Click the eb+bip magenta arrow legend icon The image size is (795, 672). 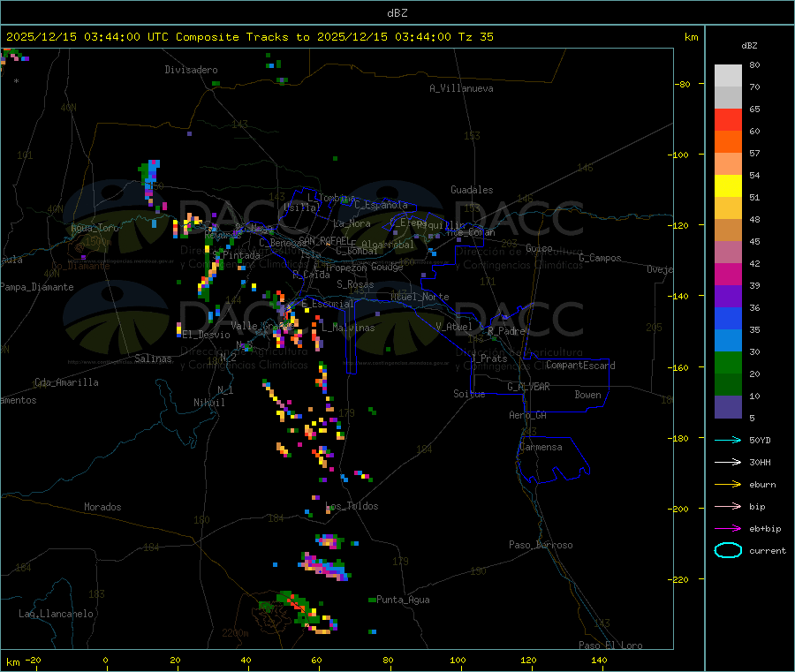pos(728,529)
